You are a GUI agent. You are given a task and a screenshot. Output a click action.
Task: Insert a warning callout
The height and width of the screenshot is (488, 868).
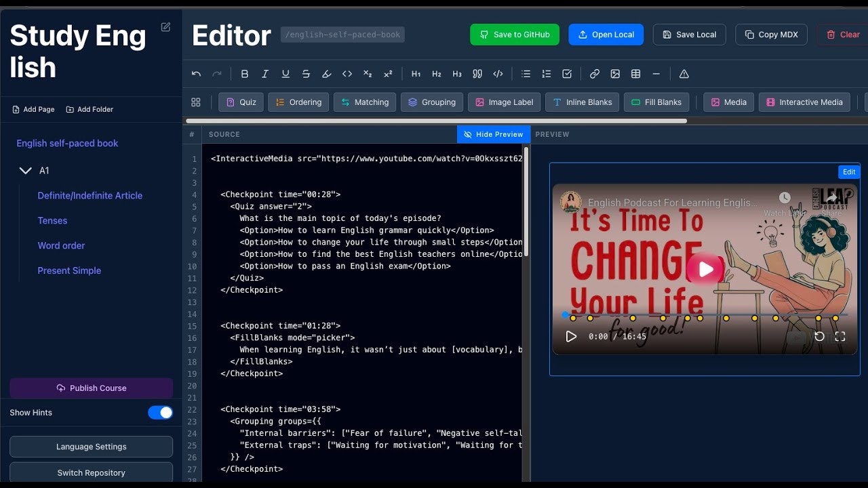684,74
